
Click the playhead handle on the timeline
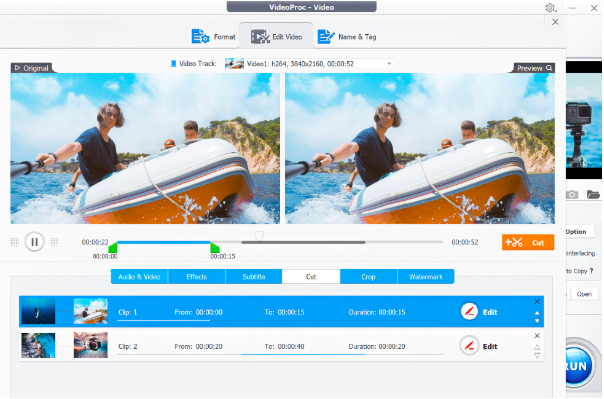(259, 235)
